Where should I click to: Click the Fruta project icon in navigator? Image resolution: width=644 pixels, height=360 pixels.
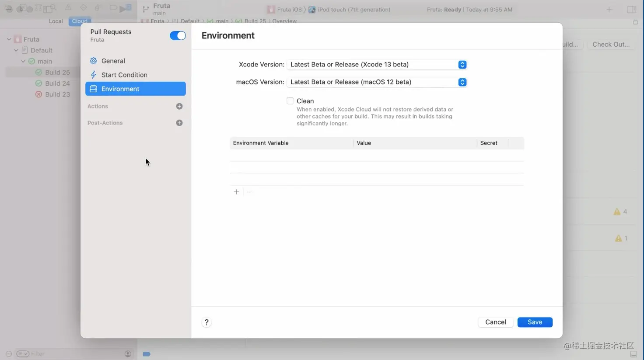17,39
